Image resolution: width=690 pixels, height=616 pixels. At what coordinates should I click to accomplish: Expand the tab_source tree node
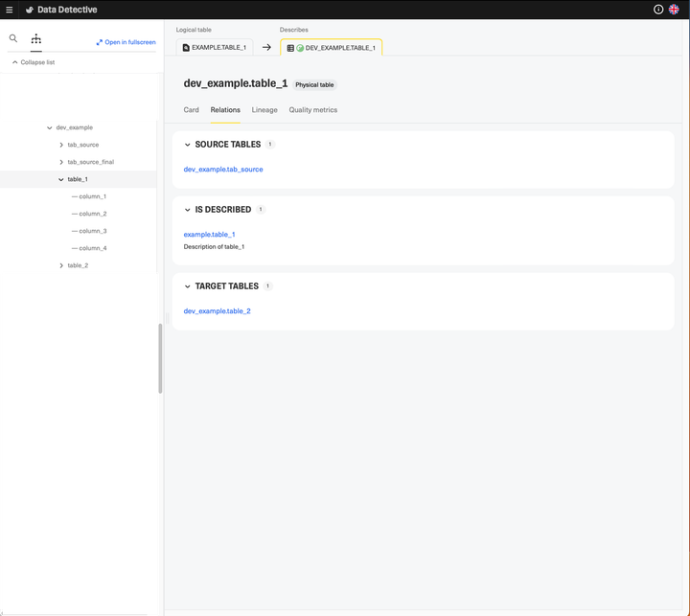tap(61, 145)
